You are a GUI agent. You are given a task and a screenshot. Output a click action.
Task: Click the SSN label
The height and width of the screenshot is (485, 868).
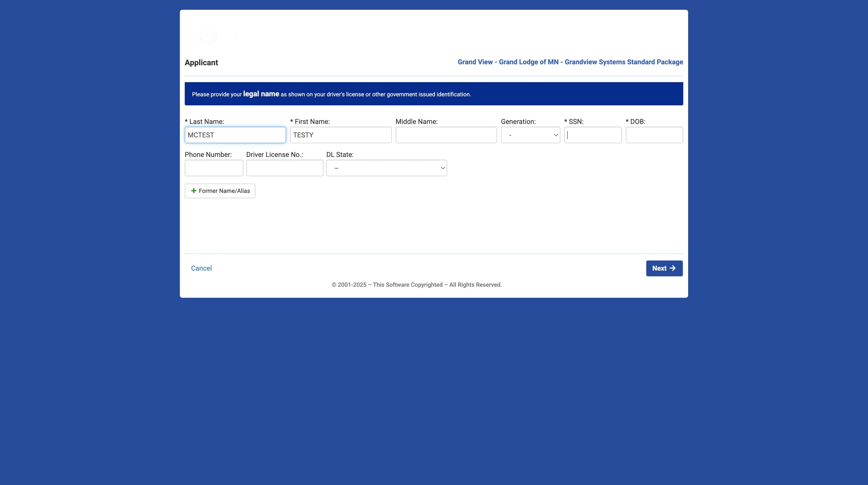tap(574, 122)
